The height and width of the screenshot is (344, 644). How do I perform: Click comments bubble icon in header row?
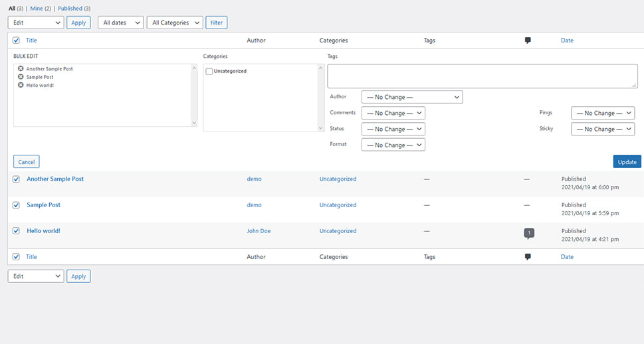click(528, 41)
